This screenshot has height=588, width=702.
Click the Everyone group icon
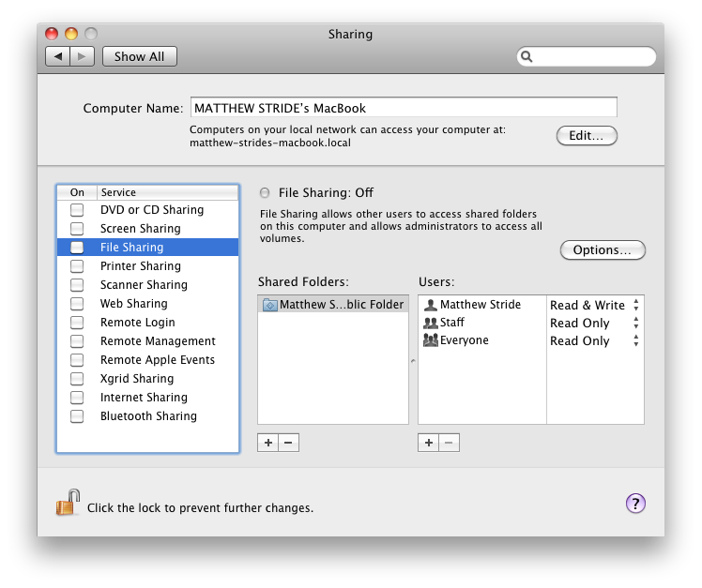tap(430, 340)
